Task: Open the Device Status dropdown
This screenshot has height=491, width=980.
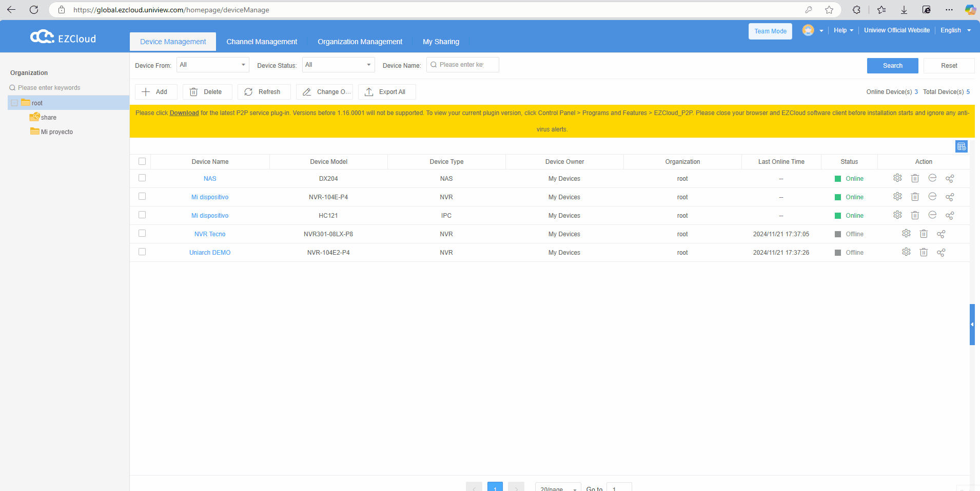Action: [338, 65]
